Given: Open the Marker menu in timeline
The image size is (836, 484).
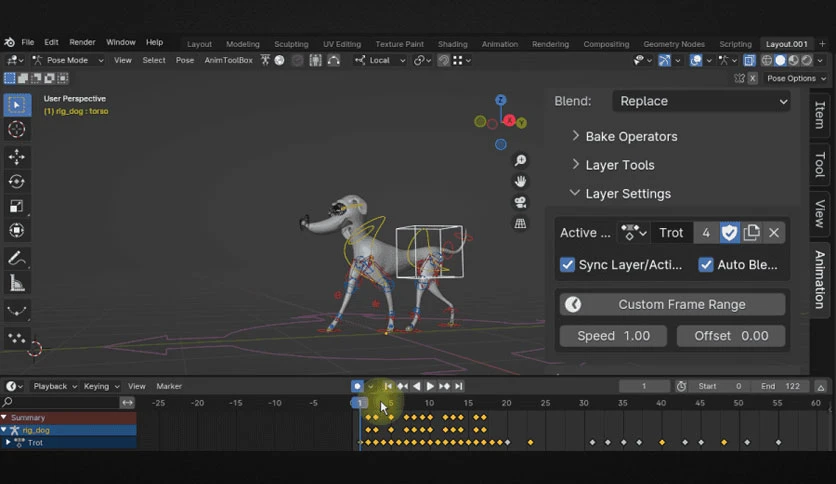Looking at the screenshot, I should click(x=169, y=386).
